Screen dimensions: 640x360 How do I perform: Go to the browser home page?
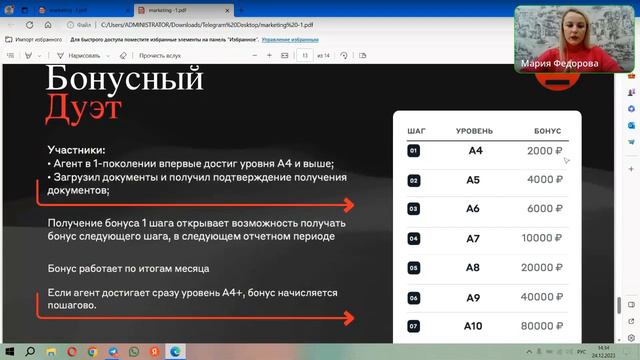pos(48,25)
